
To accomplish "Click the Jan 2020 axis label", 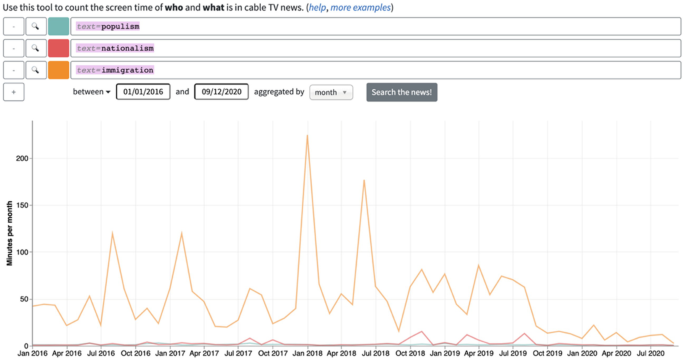I will pyautogui.click(x=582, y=353).
